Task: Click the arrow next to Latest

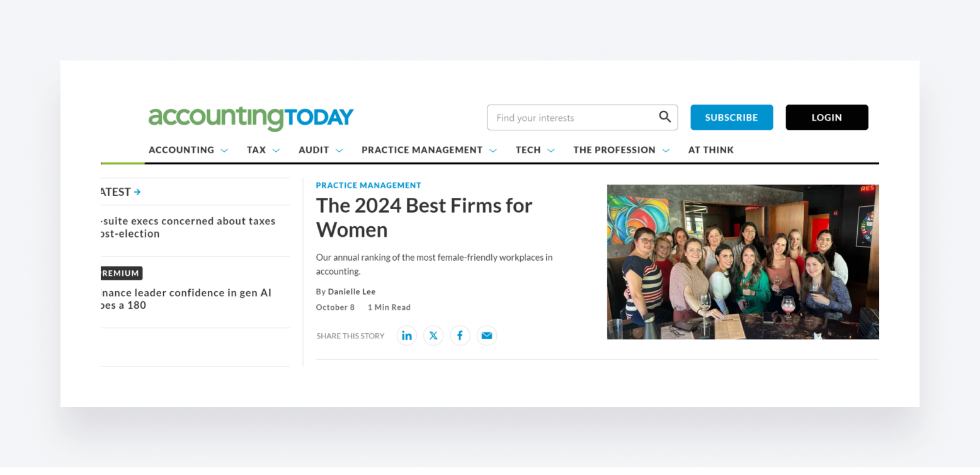Action: coord(137,192)
